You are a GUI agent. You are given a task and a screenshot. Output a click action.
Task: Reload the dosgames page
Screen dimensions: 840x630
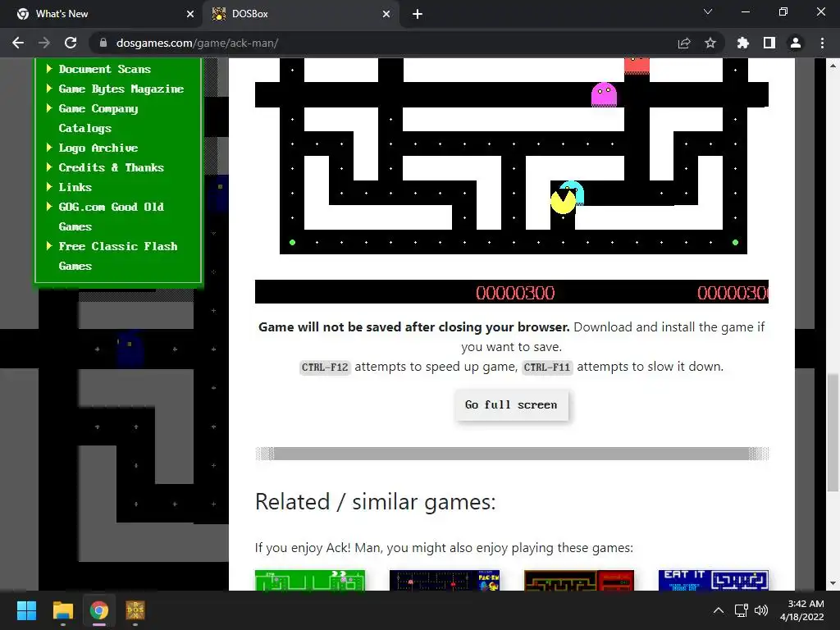coord(71,43)
